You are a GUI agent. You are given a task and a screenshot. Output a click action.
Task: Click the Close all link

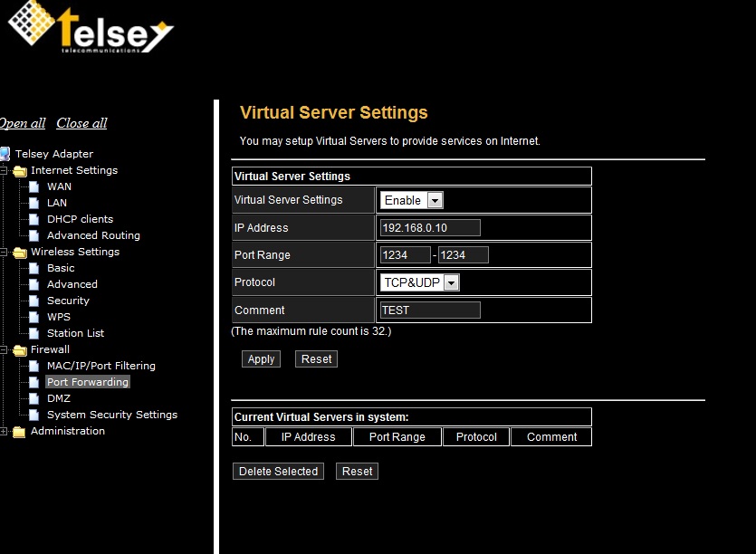coord(81,123)
